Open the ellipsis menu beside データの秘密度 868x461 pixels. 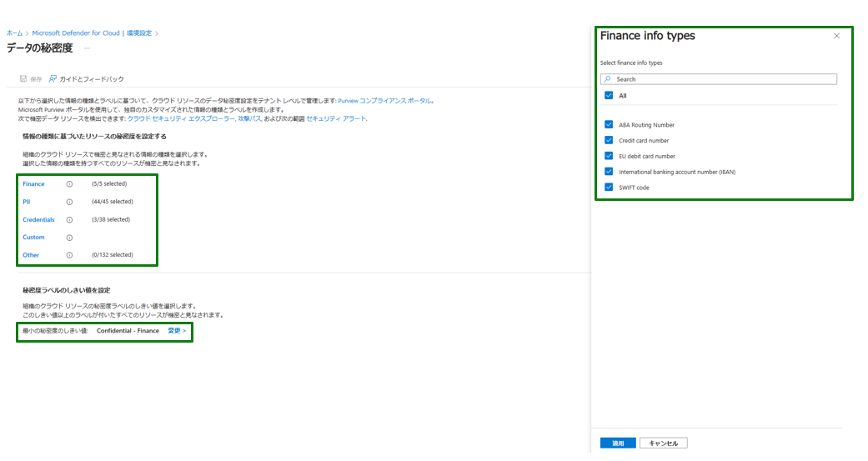[x=87, y=48]
